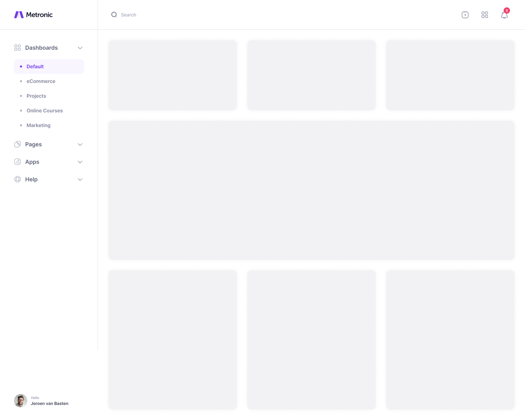Select the Default dashboard item
The image size is (525, 420).
point(35,66)
